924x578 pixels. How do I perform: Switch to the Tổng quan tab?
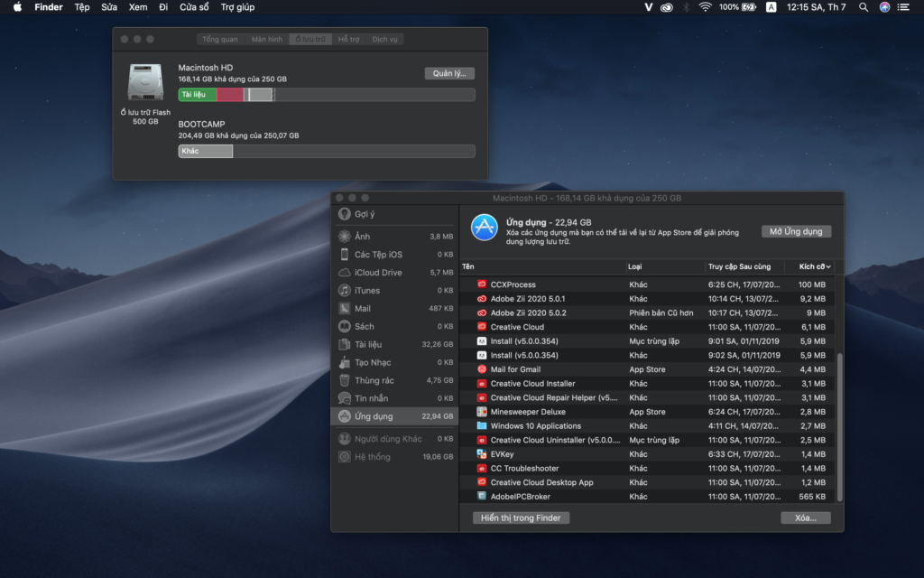coord(220,39)
